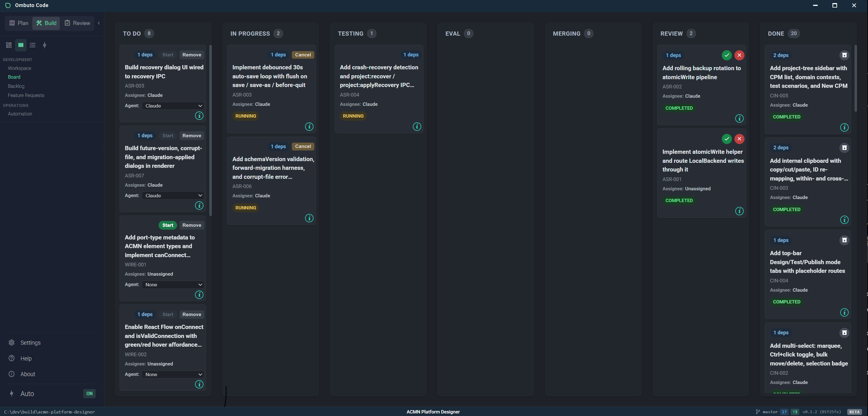The image size is (868, 416).
Task: Open info for WIRE-001 card
Action: pyautogui.click(x=199, y=295)
